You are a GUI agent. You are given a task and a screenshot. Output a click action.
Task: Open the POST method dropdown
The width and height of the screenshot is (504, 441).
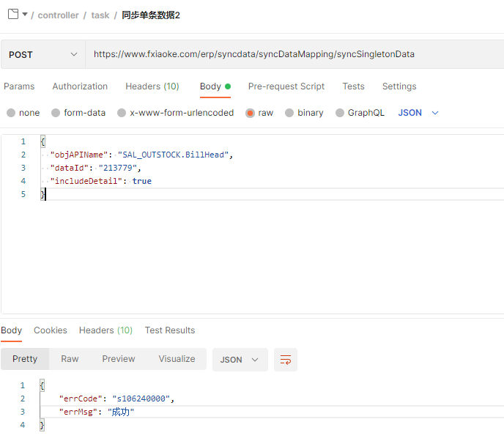coord(42,54)
